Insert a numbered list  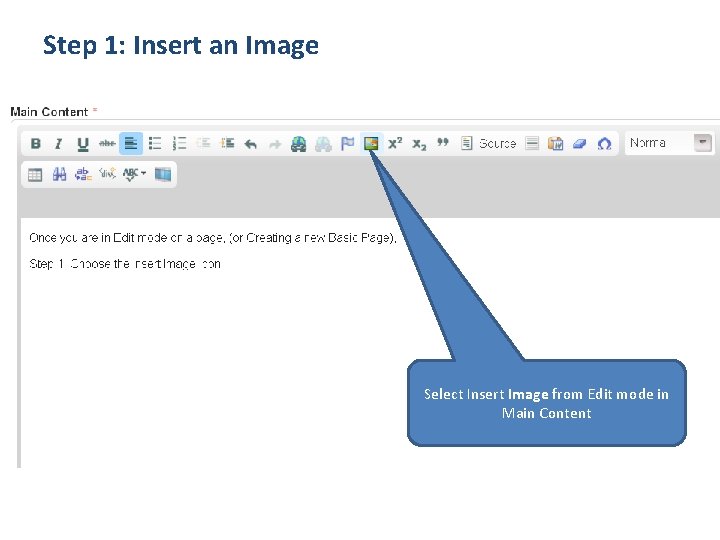(179, 144)
